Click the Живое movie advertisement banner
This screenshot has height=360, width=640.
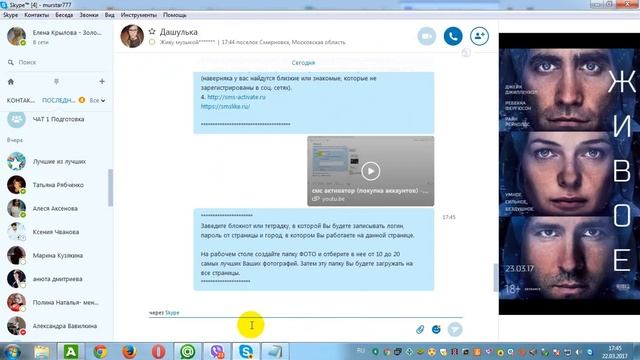pos(569,174)
